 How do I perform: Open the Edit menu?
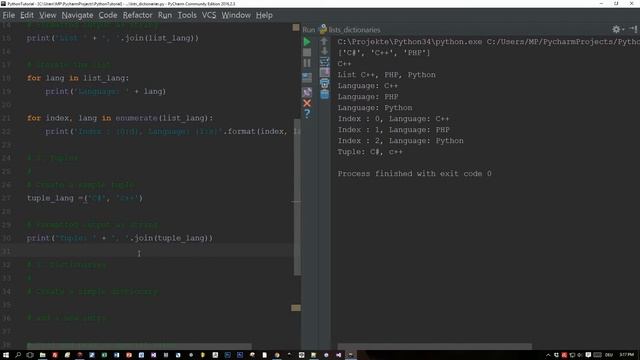(27, 15)
